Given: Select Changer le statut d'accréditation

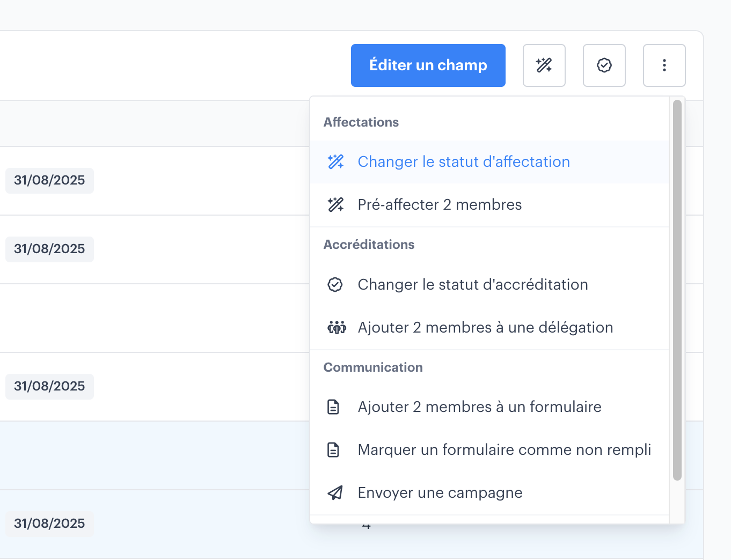Looking at the screenshot, I should point(489,284).
